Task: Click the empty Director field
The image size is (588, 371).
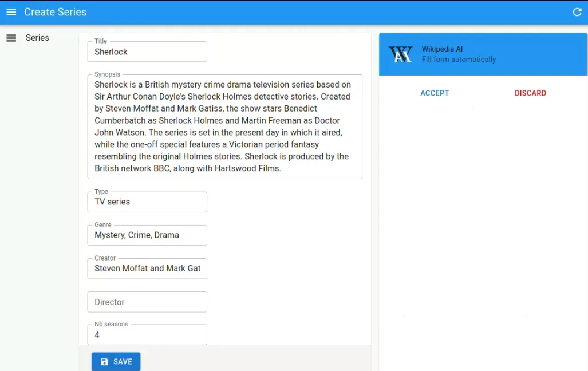Action: (147, 302)
